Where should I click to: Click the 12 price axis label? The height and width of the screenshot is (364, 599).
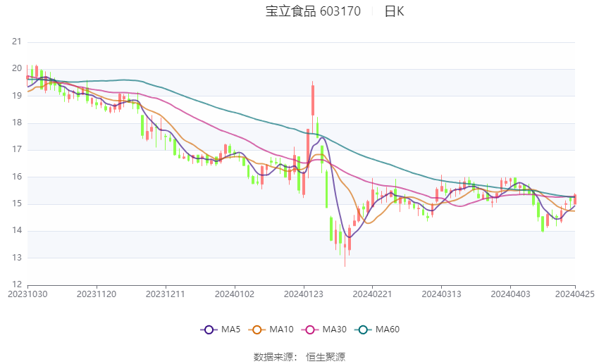pyautogui.click(x=17, y=284)
